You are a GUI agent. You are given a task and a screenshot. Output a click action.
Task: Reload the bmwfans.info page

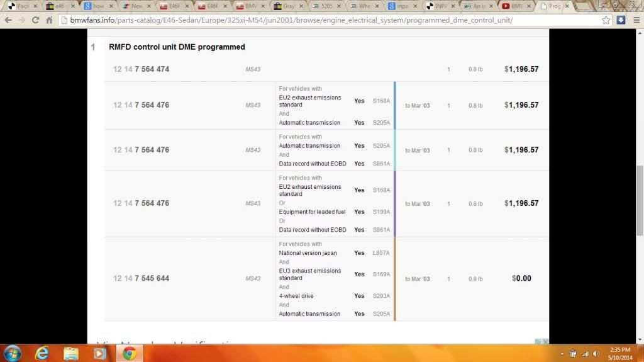click(35, 20)
